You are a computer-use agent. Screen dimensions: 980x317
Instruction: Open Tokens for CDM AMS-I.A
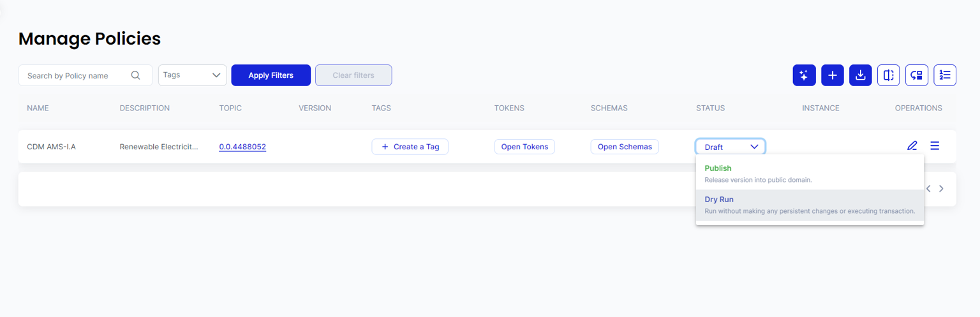524,147
